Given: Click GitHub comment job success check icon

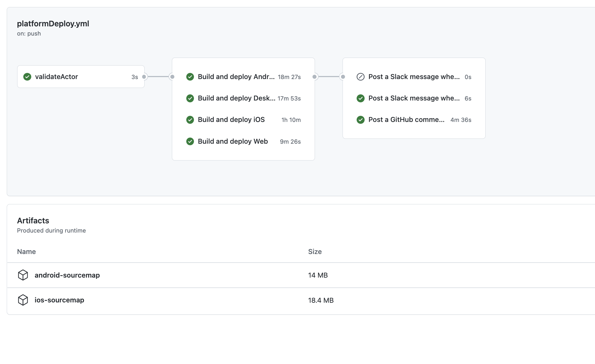Looking at the screenshot, I should [361, 120].
